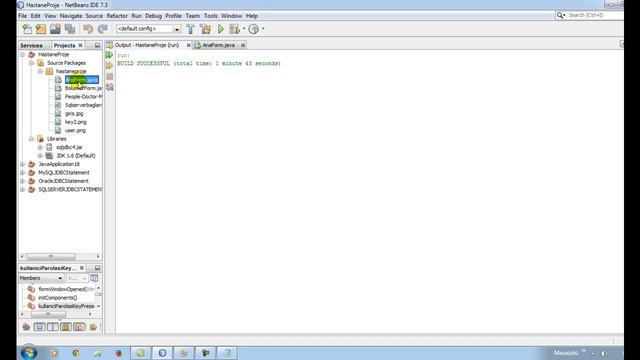The image size is (640, 360).
Task: Run the project with green play icon
Action: (x=220, y=29)
